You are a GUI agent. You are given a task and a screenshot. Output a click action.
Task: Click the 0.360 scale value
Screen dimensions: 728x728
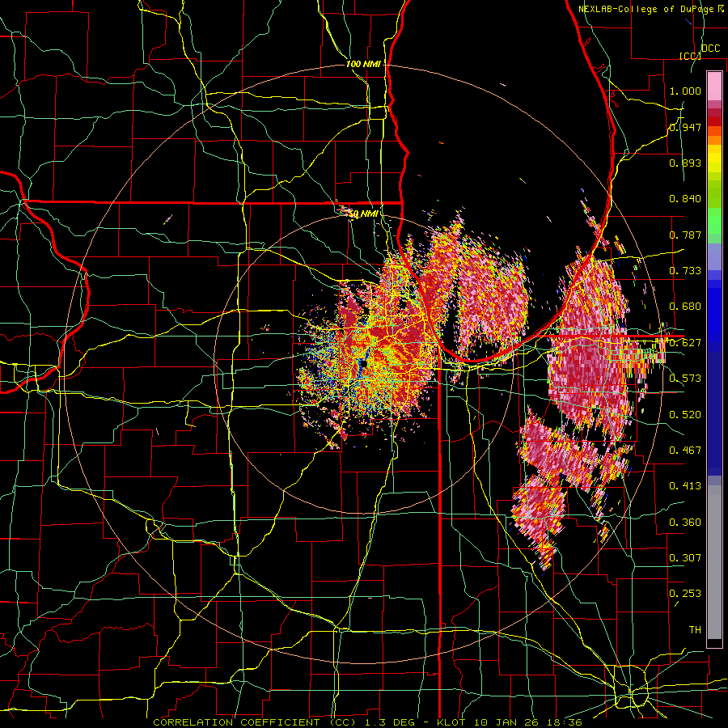coord(685,523)
